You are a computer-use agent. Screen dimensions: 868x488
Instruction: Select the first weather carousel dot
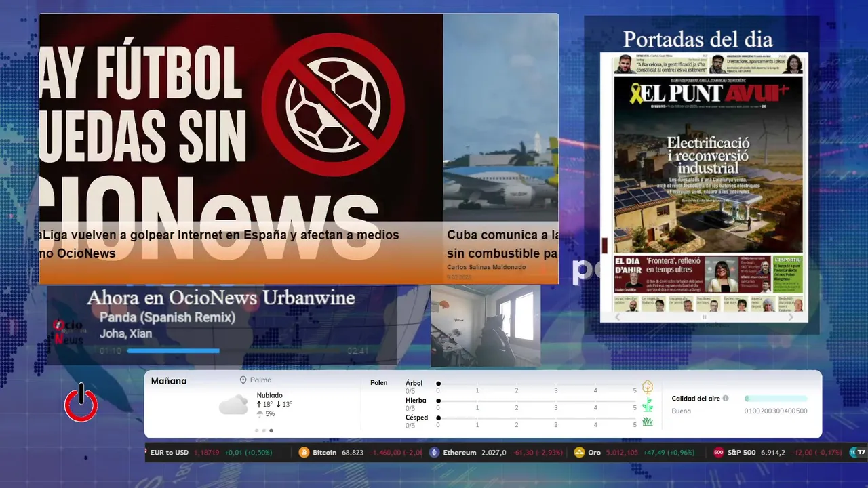(256, 430)
